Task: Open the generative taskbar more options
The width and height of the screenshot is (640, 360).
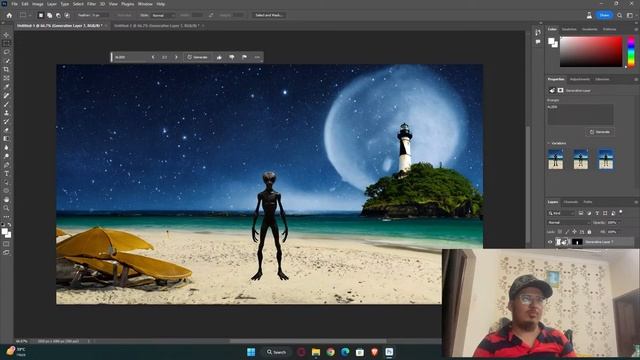Action: [x=257, y=58]
